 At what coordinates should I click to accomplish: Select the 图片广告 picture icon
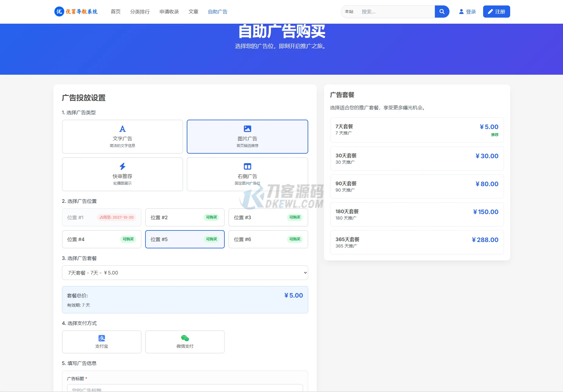point(247,128)
